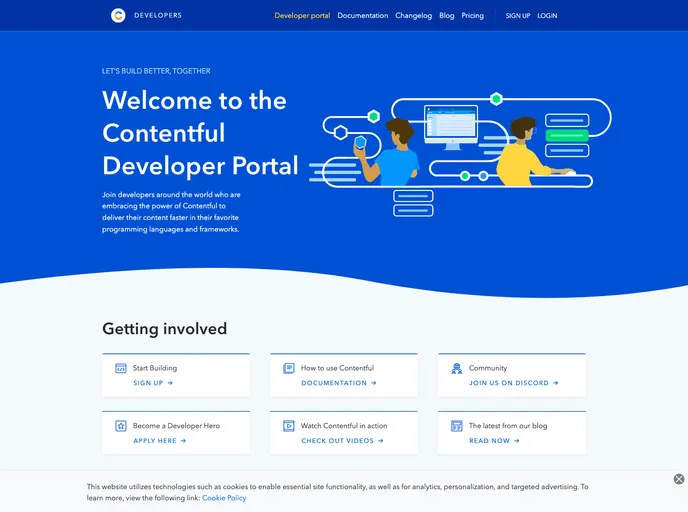Click the Community card title
Screen dimensions: 688x512
487,368
